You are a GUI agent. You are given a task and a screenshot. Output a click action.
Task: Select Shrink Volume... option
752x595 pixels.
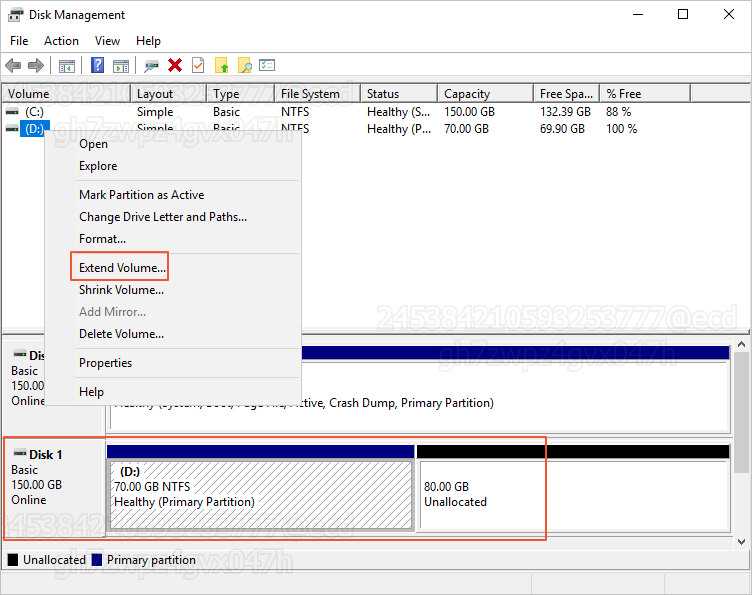tap(173, 290)
